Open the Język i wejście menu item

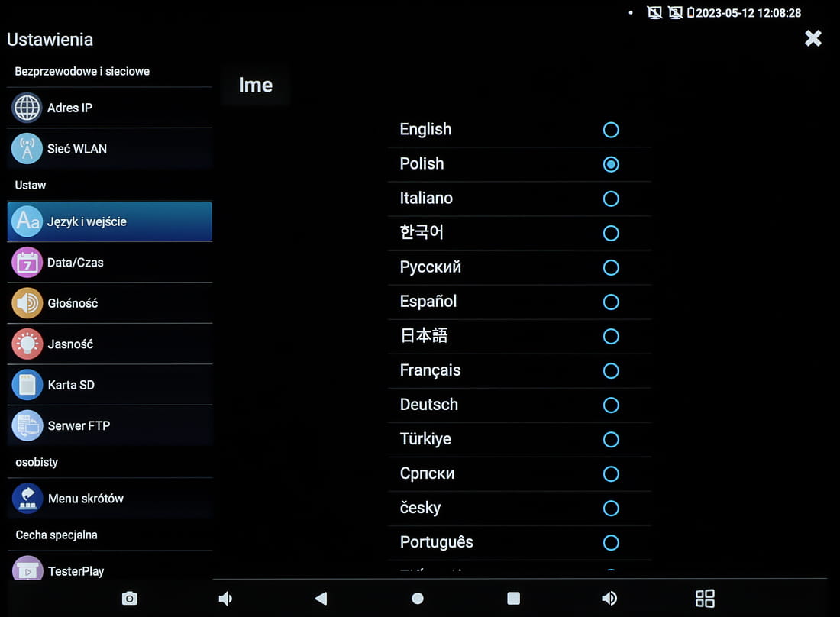(110, 221)
